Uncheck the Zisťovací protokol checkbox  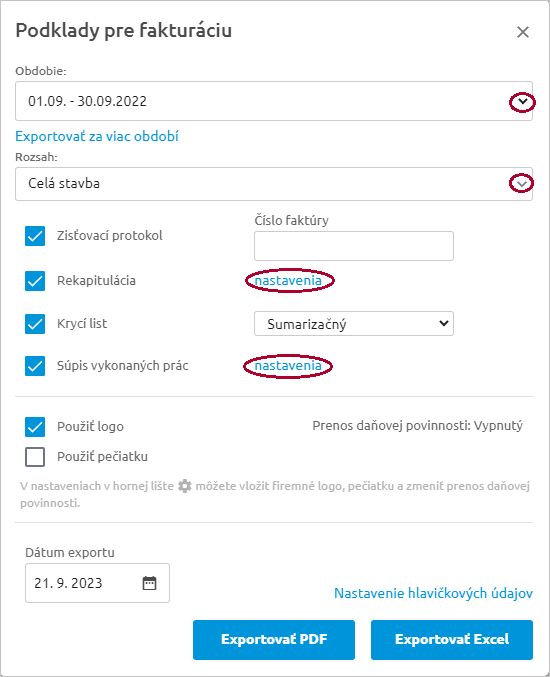click(x=35, y=236)
